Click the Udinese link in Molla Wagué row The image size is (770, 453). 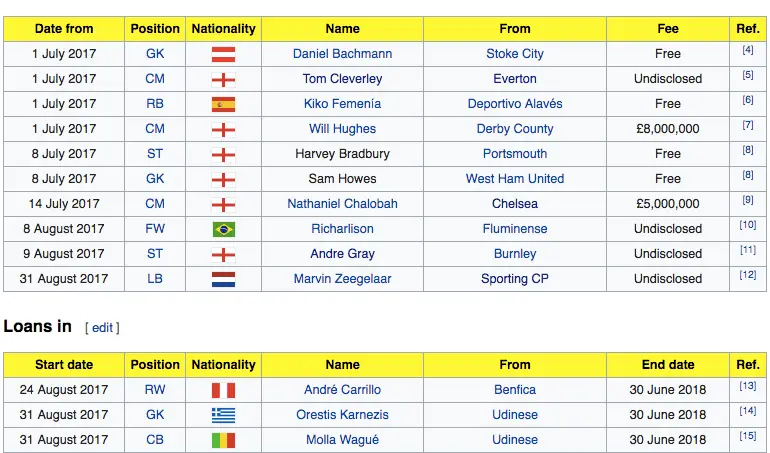click(515, 440)
